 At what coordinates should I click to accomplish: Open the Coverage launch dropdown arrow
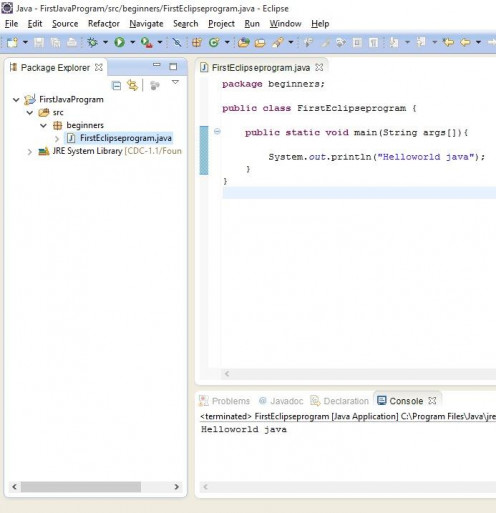[160, 42]
